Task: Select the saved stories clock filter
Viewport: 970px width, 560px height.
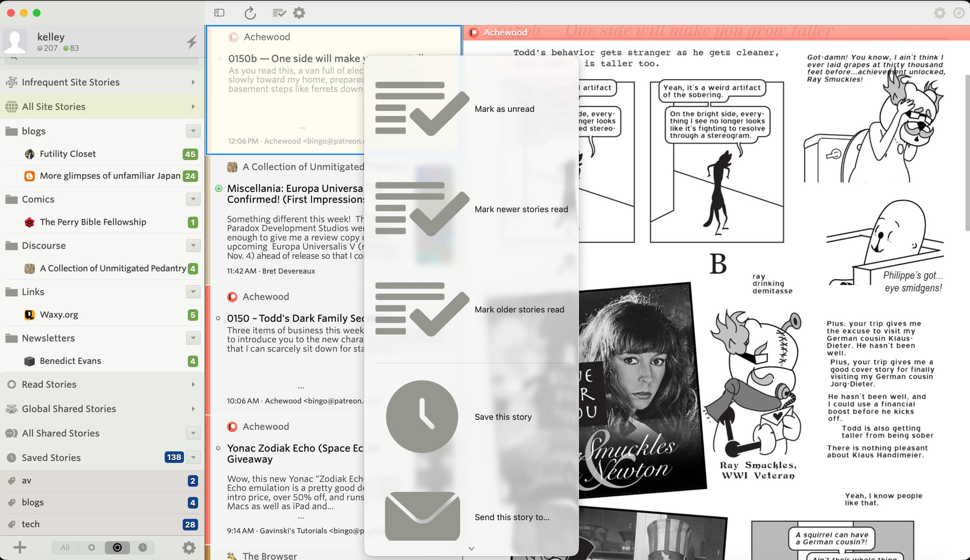Action: coord(143,547)
